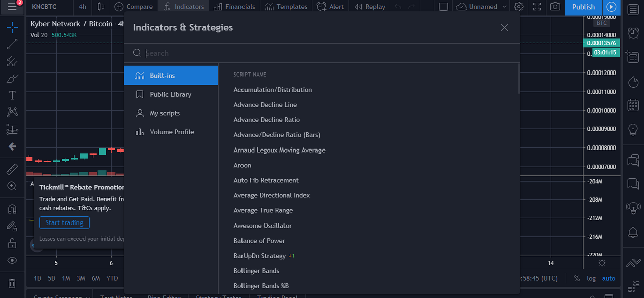Screen dimensions: 644x298
Task: Toggle stay in drawing mode pencil lock
Action: pyautogui.click(x=12, y=226)
